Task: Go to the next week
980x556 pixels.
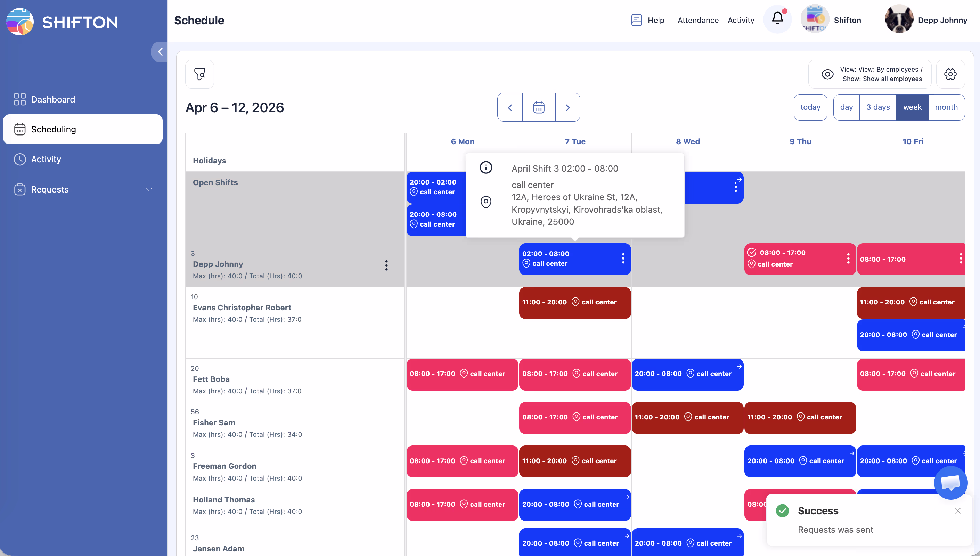Action: pyautogui.click(x=567, y=108)
